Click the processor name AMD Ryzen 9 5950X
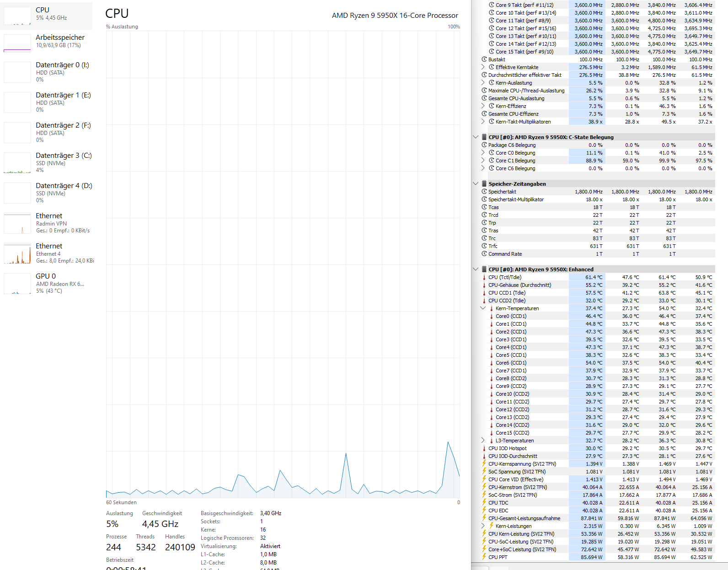Screen dimensions: 728x570 click(395, 16)
